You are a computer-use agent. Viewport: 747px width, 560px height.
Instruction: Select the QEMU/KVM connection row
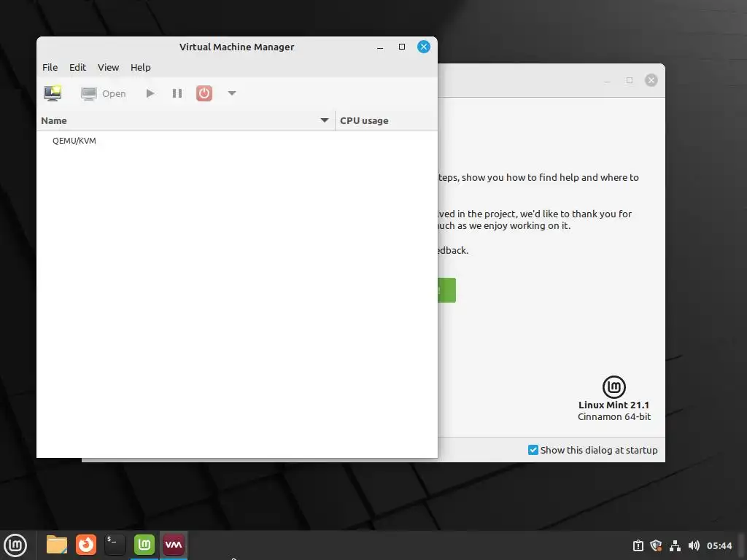click(x=237, y=141)
